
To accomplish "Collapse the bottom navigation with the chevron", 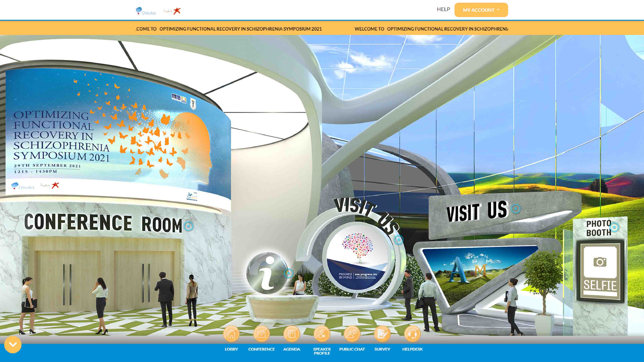I will 13,344.
